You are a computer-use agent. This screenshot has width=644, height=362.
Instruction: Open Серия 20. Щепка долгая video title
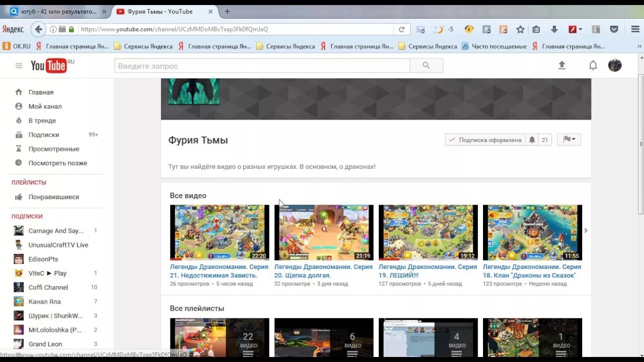click(324, 271)
